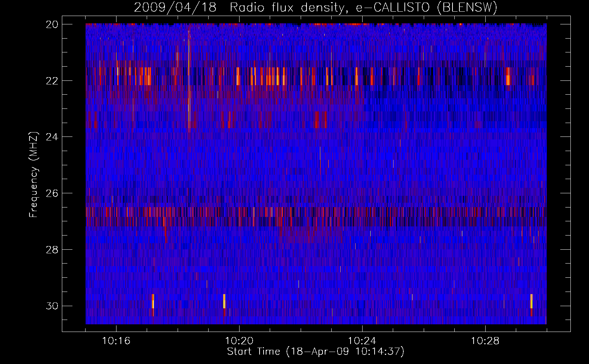Screen dimensions: 589x364
Task: Select the 24 MHz frequency tick label
Action: 52,137
